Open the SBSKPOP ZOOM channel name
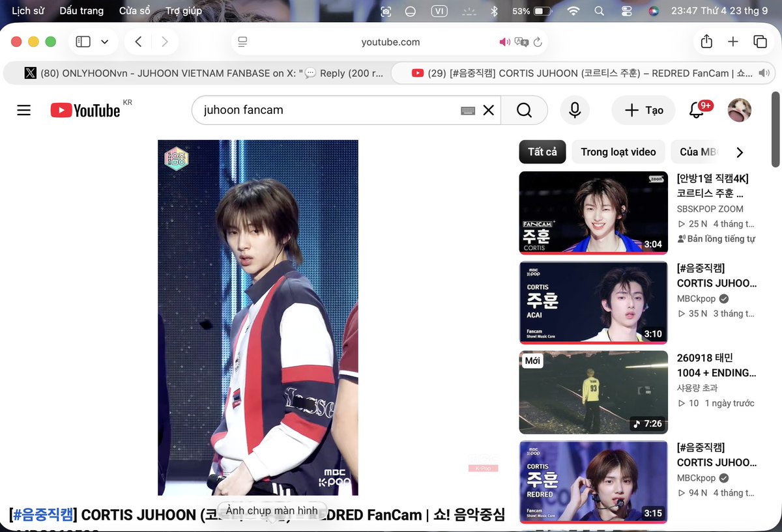This screenshot has height=532, width=782. pyautogui.click(x=710, y=209)
